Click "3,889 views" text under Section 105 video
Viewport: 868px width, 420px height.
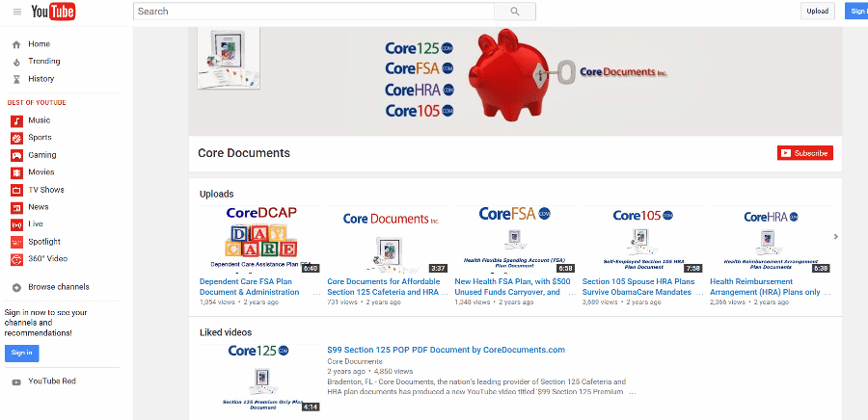[601, 302]
